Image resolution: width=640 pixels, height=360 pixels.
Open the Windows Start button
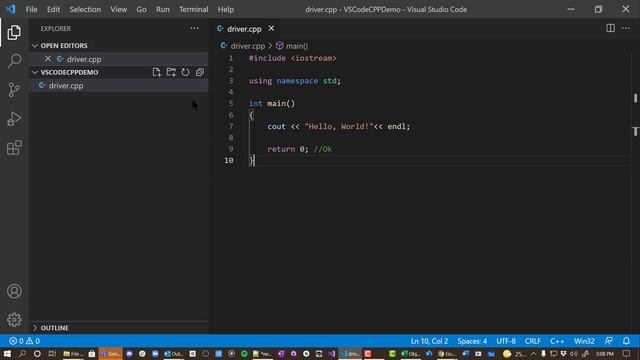(x=7, y=353)
